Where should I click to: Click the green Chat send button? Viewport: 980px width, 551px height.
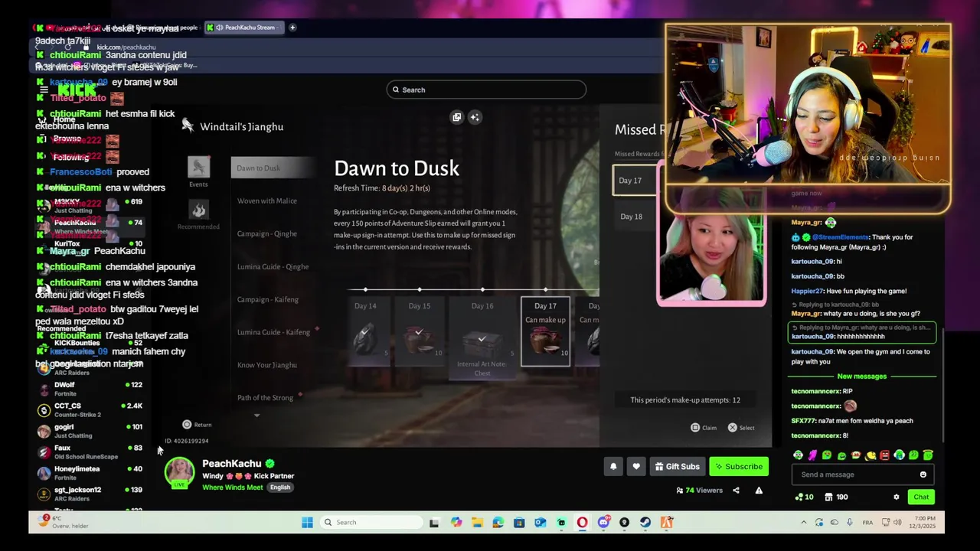[920, 497]
